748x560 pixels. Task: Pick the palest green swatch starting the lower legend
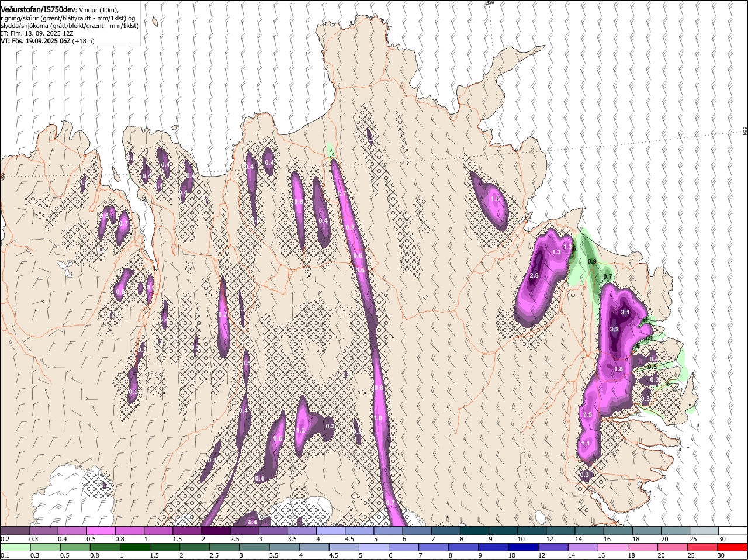point(15,547)
